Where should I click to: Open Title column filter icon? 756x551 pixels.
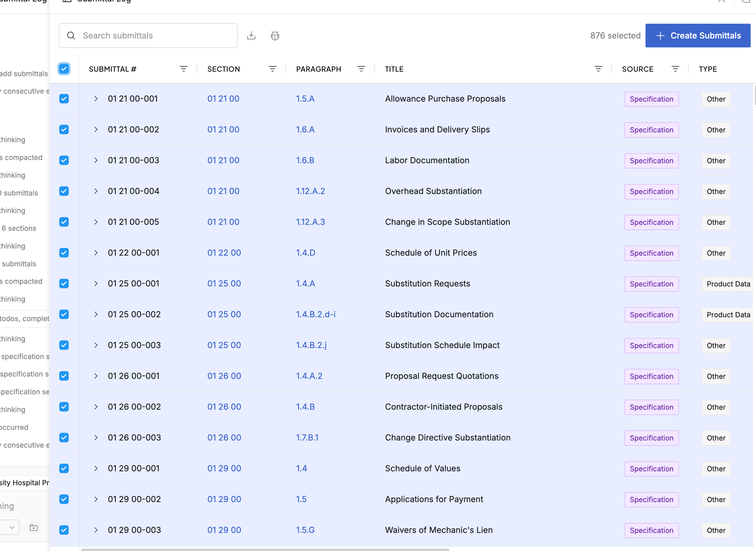pyautogui.click(x=598, y=69)
